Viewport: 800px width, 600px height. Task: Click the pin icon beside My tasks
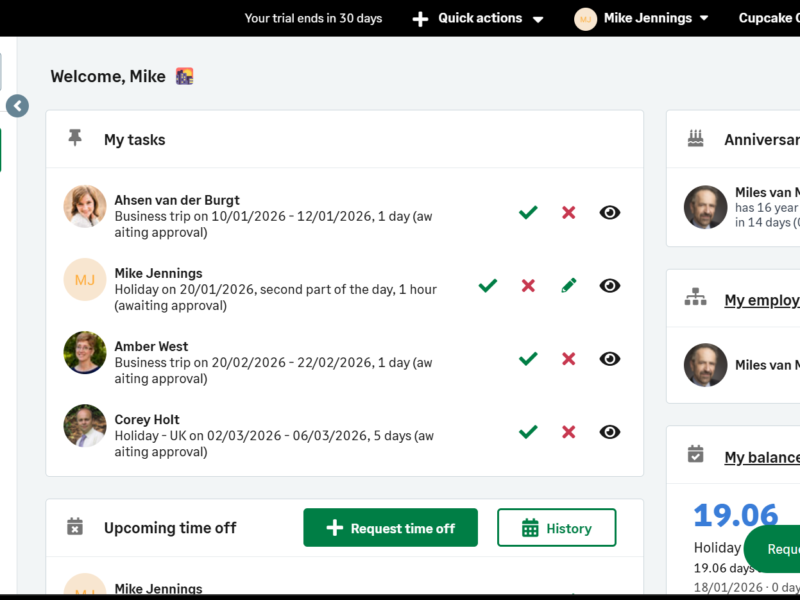tap(75, 139)
